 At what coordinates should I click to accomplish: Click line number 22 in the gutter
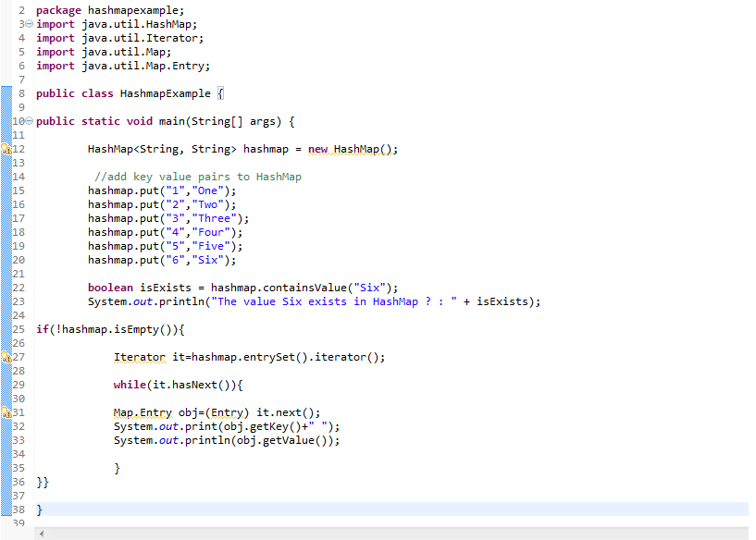(20, 287)
